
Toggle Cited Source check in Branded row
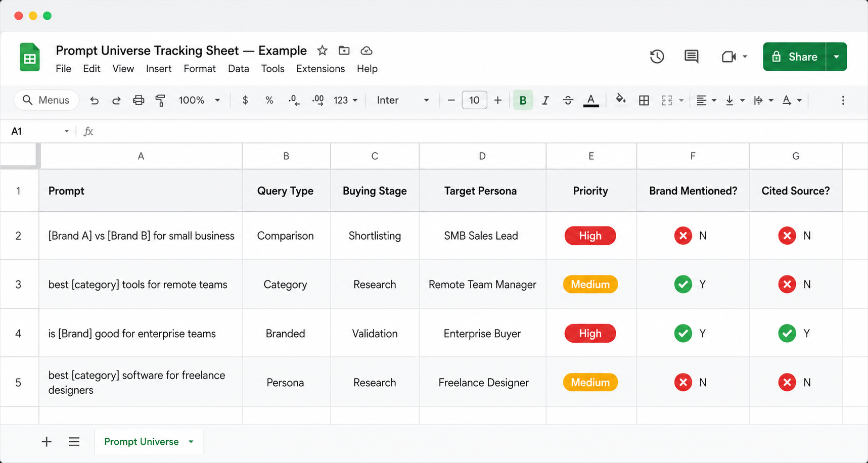[787, 334]
